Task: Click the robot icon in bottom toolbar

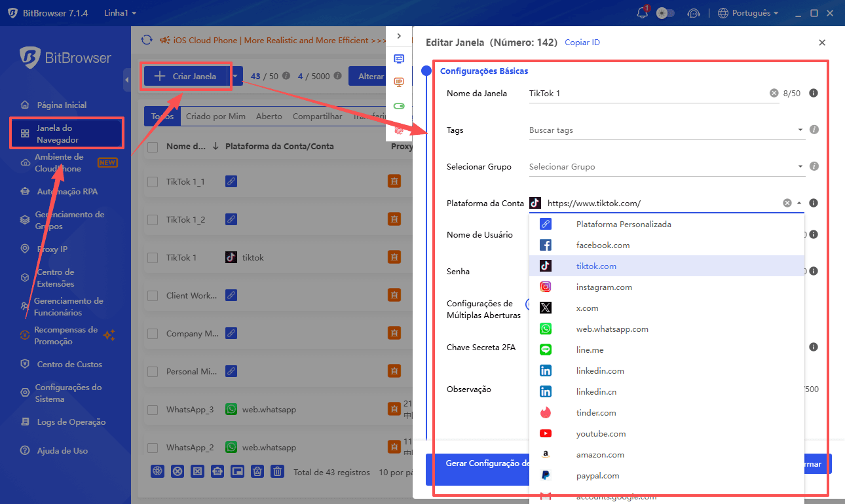Action: pos(217,471)
